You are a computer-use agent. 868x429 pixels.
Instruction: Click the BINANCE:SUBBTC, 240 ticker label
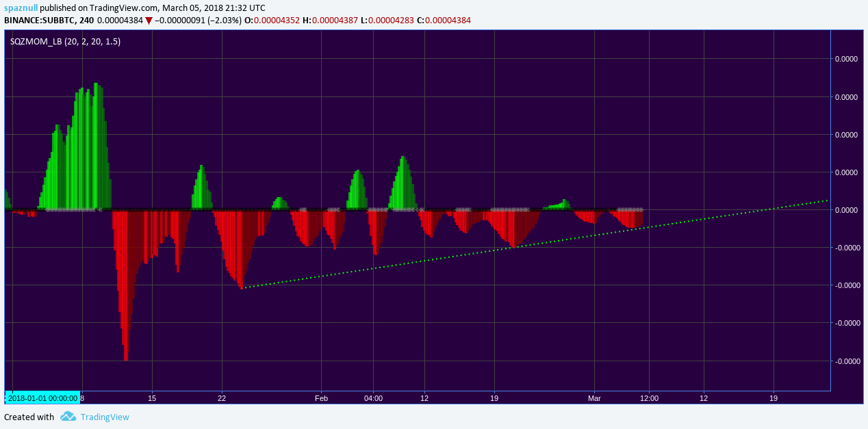(49, 21)
